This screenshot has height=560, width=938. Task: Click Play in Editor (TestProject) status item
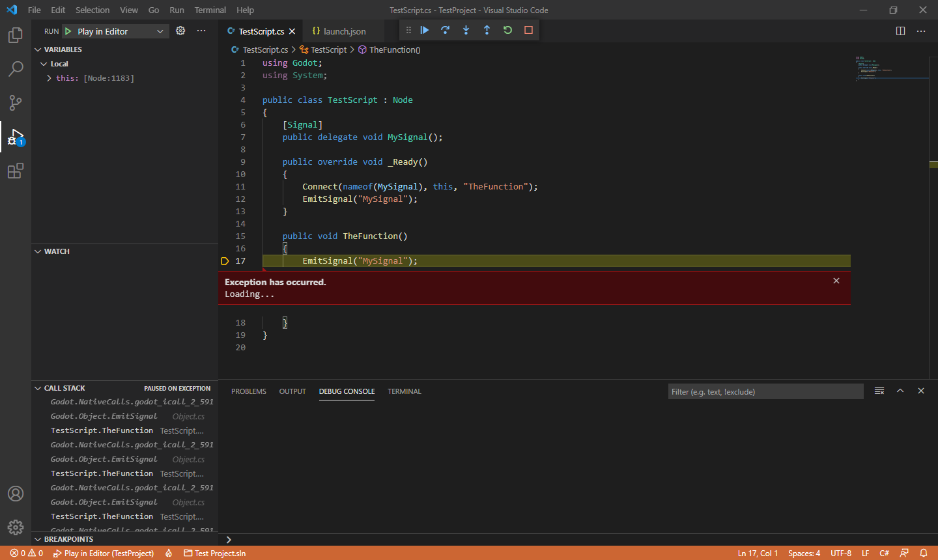click(x=104, y=553)
